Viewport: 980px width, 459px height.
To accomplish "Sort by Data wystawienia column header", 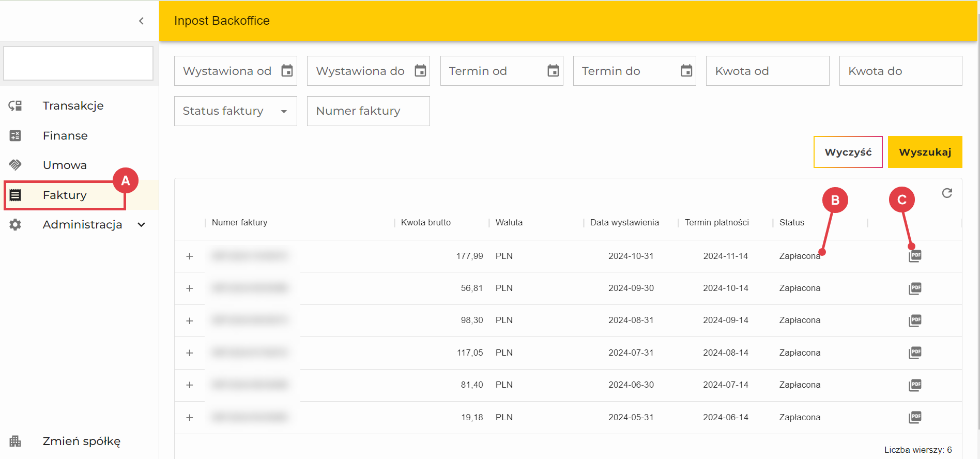I will point(624,222).
